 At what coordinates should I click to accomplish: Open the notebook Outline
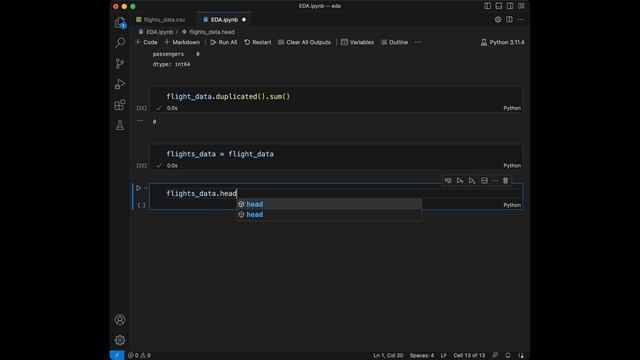pos(394,42)
